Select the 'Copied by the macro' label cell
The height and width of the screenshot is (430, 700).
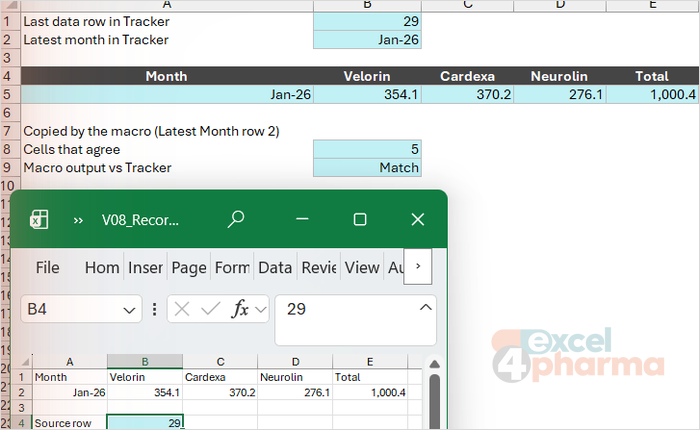click(x=167, y=131)
